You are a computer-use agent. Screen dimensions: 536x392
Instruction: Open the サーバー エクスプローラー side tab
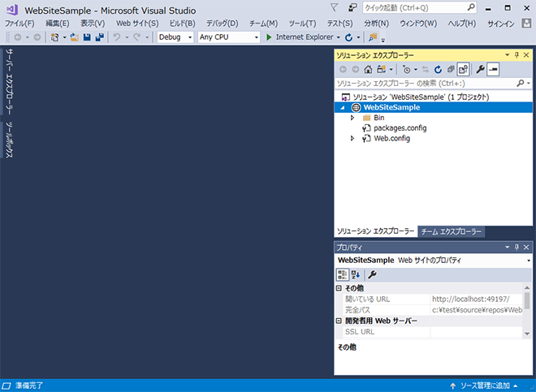9,82
